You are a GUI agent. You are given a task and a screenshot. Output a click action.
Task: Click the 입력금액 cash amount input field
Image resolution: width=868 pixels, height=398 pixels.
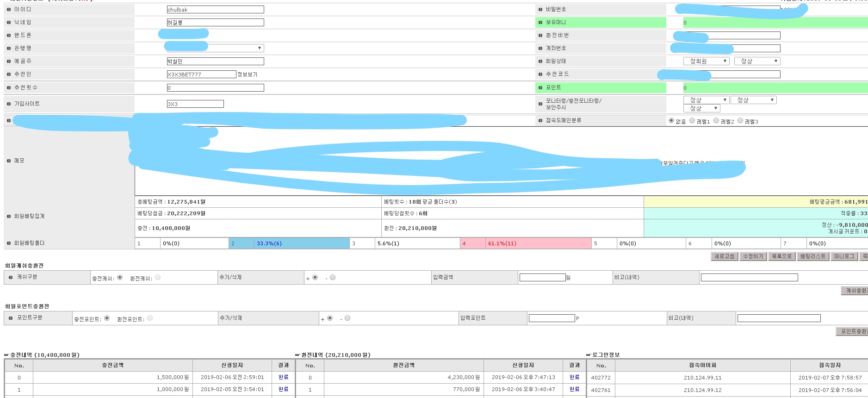click(542, 278)
